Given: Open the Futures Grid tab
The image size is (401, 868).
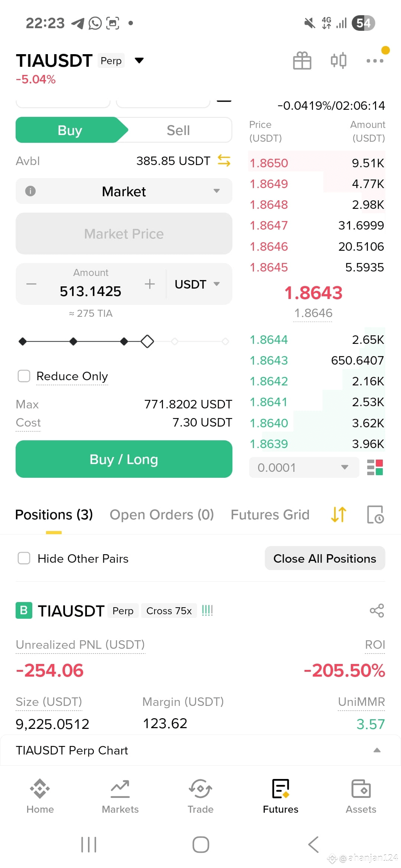Looking at the screenshot, I should tap(270, 514).
